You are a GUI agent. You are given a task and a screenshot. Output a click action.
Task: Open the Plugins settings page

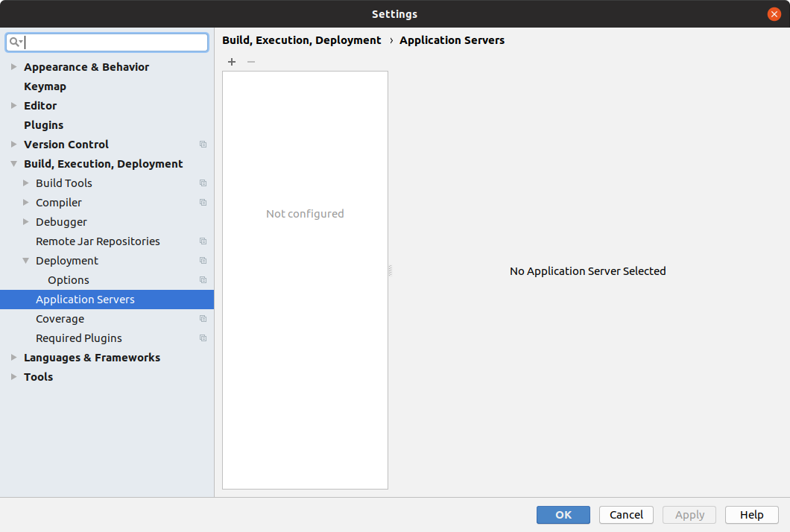point(43,124)
